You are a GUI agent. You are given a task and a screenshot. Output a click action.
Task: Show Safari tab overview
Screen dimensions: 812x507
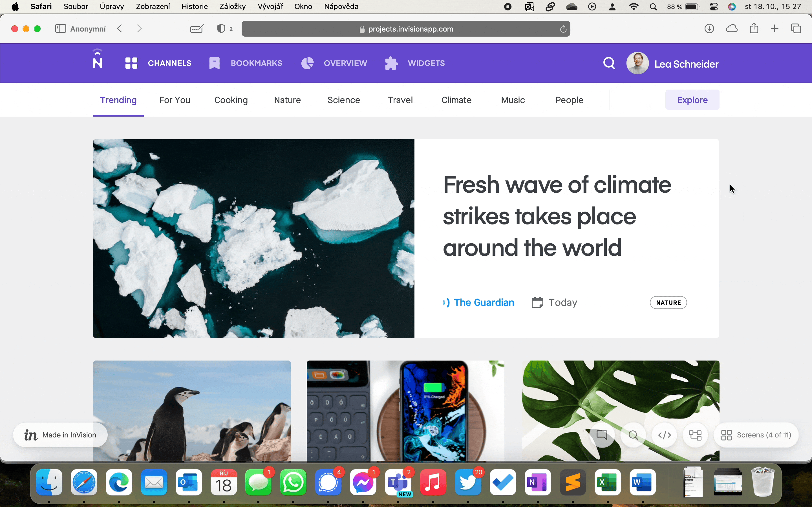(796, 29)
